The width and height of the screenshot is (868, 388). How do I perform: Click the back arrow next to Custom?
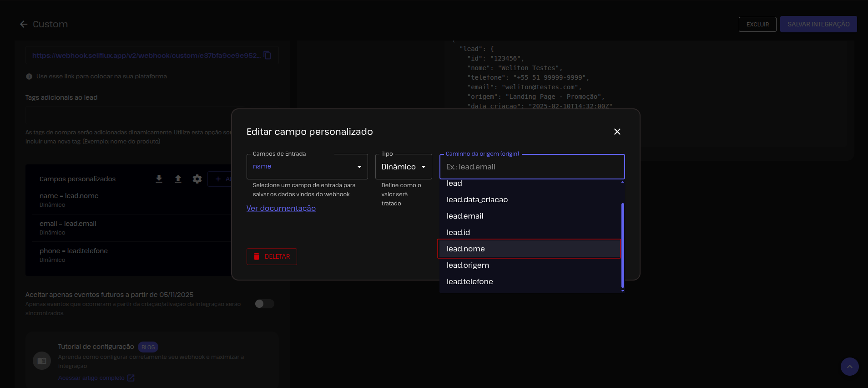(x=24, y=24)
